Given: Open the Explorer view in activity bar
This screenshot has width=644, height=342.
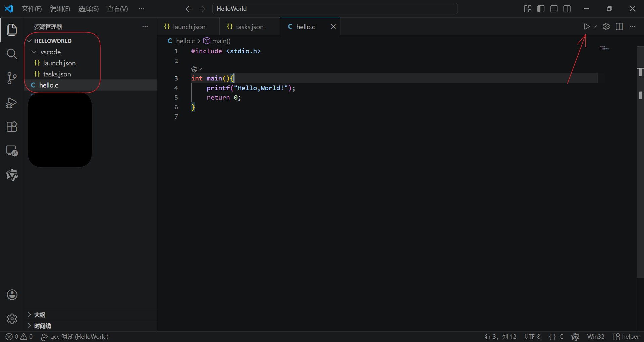Looking at the screenshot, I should [12, 30].
